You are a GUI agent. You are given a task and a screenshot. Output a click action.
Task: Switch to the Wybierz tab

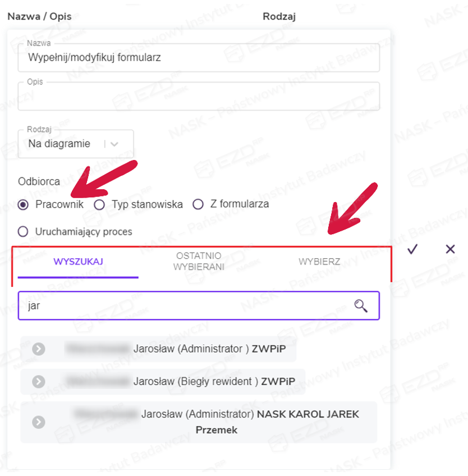point(319,262)
